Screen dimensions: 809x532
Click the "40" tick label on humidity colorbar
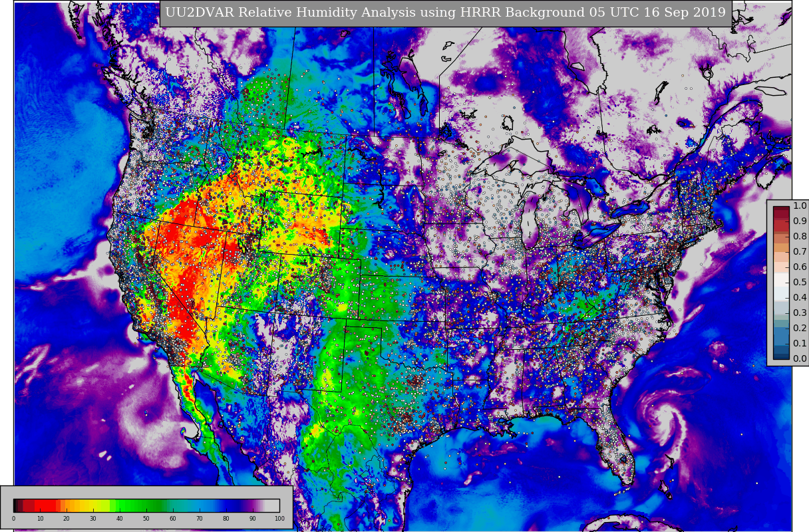[120, 519]
